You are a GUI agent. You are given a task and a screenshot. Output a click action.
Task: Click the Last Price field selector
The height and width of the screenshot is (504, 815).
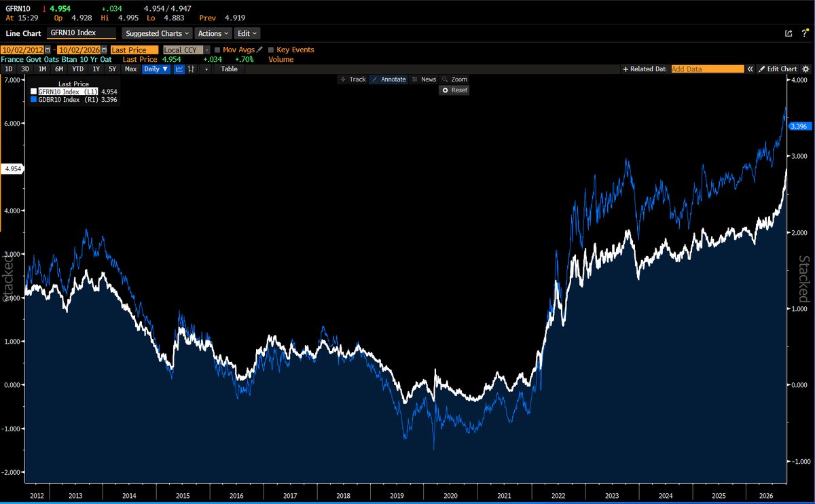(x=134, y=50)
